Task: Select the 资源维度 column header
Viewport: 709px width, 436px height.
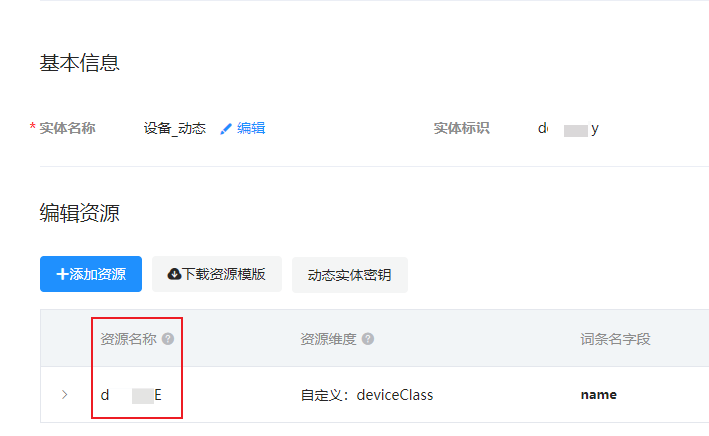Action: point(328,339)
